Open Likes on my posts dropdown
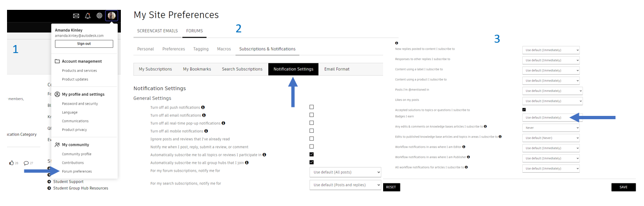This screenshot has height=206, width=644. point(552,101)
